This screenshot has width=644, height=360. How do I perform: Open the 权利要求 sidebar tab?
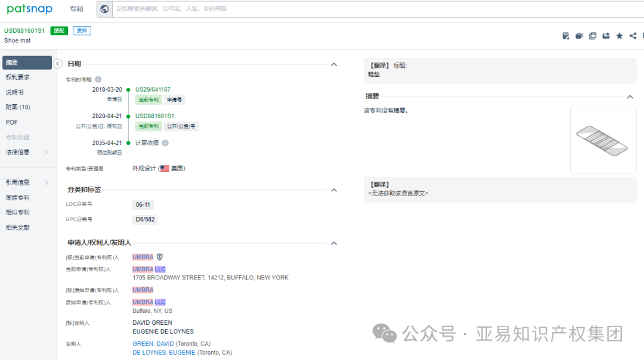(x=18, y=77)
